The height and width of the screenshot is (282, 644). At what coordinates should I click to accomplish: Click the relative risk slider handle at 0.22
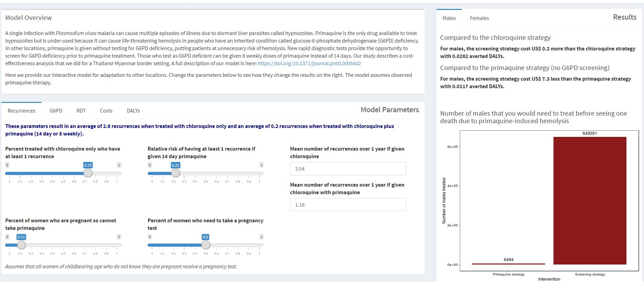tap(175, 173)
